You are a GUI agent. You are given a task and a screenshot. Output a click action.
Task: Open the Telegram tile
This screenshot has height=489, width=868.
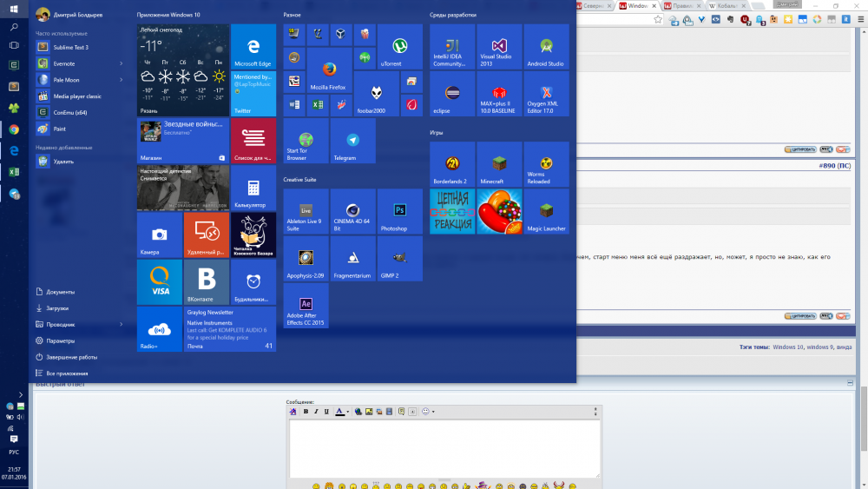pos(352,141)
